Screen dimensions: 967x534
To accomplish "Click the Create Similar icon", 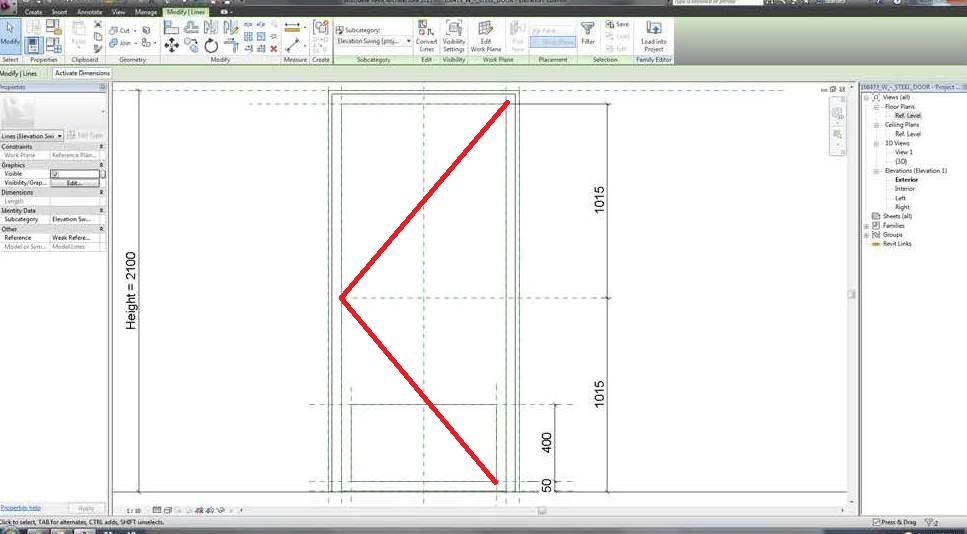I will coord(321,28).
